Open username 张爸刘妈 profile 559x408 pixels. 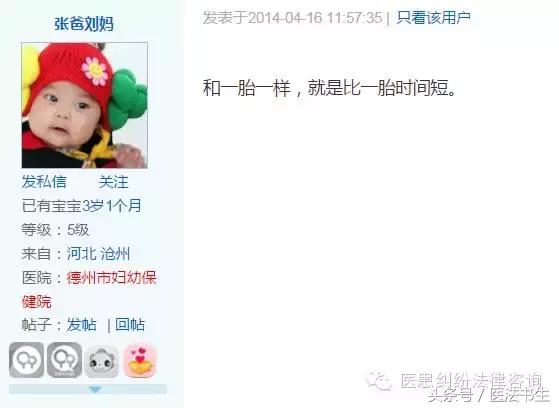click(84, 24)
